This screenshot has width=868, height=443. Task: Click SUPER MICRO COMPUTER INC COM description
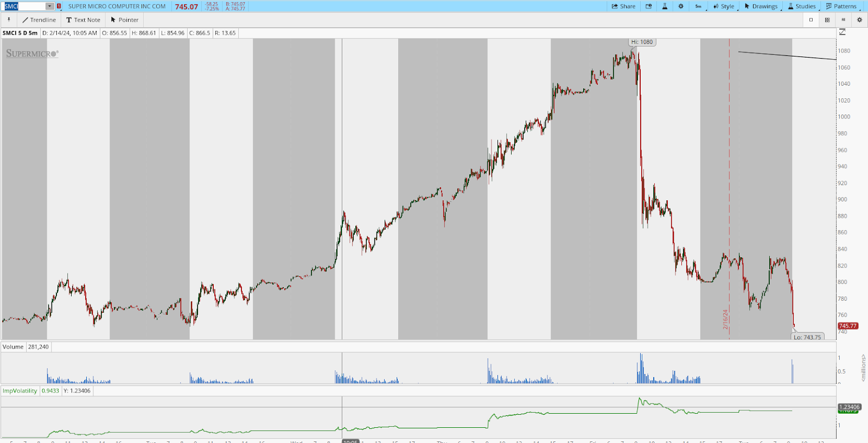point(117,6)
